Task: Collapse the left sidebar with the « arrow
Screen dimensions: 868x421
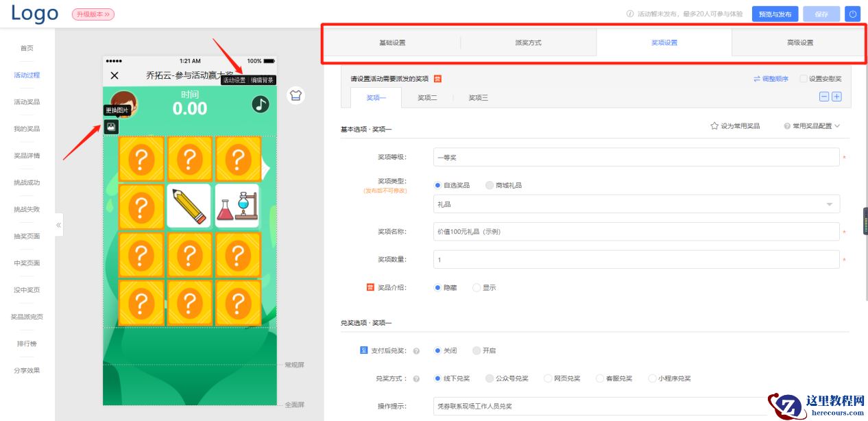Action: (58, 224)
